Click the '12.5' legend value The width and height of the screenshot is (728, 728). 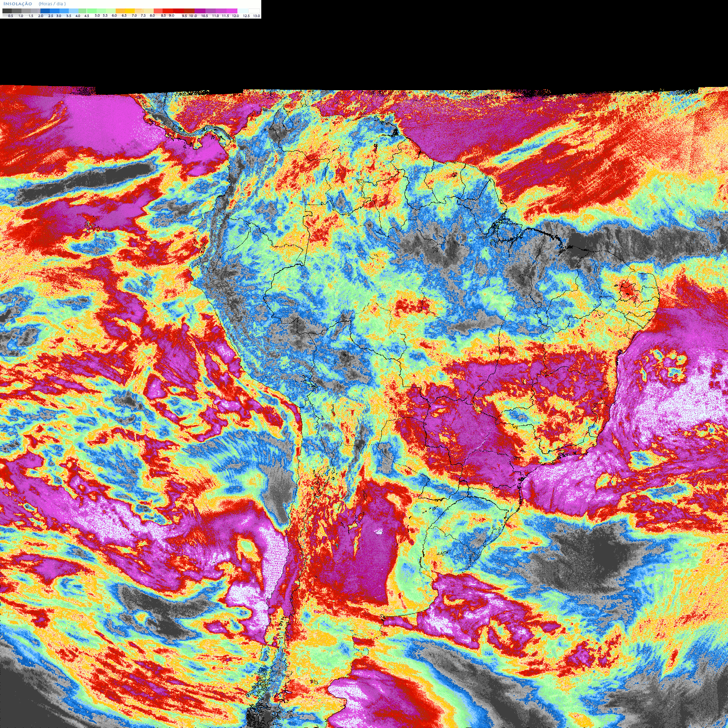[246, 16]
